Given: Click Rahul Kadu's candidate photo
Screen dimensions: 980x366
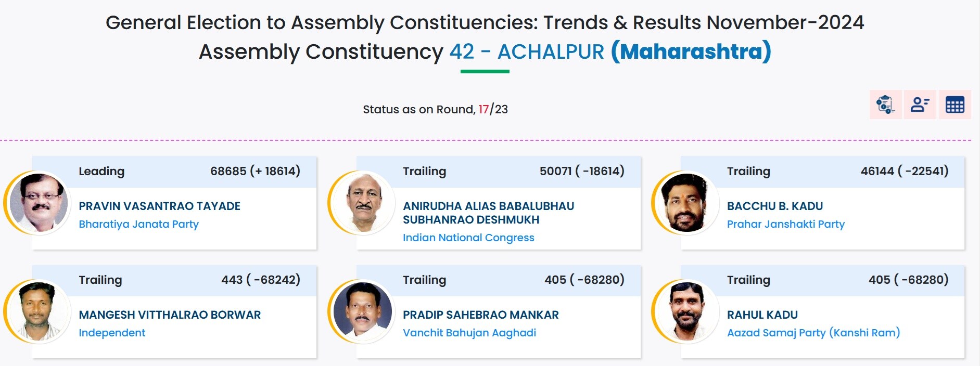Looking at the screenshot, I should click(x=687, y=311).
